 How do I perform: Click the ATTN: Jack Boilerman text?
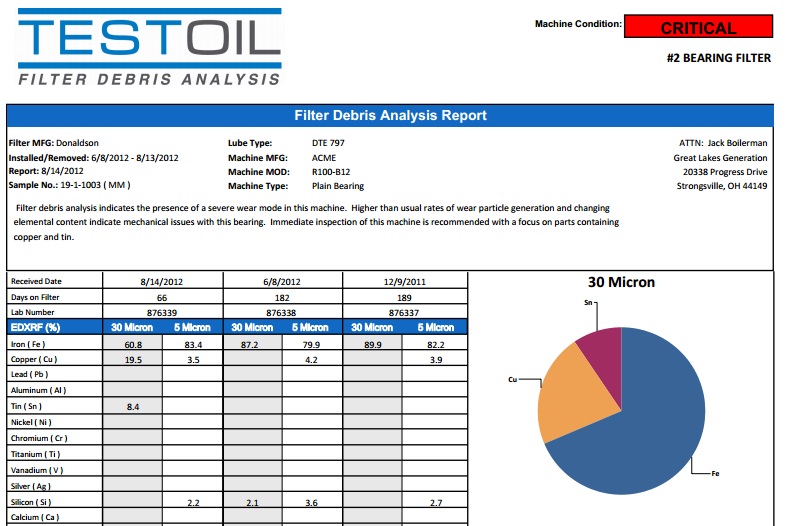tap(722, 143)
